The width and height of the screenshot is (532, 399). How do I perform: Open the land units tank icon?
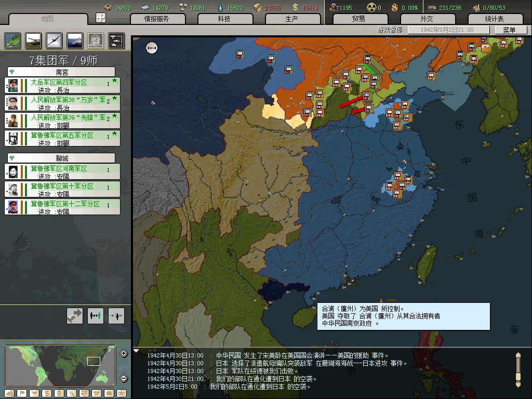point(34,41)
